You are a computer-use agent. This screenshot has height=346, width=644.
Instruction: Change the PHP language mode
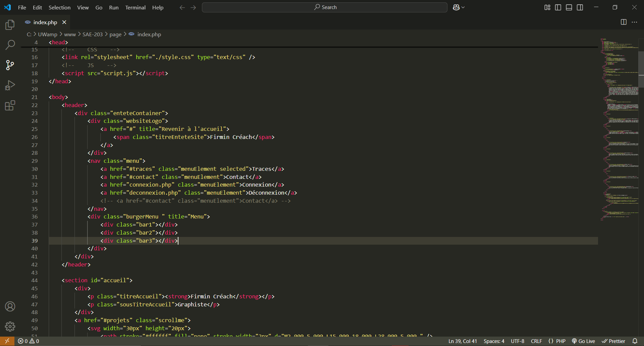(560, 341)
